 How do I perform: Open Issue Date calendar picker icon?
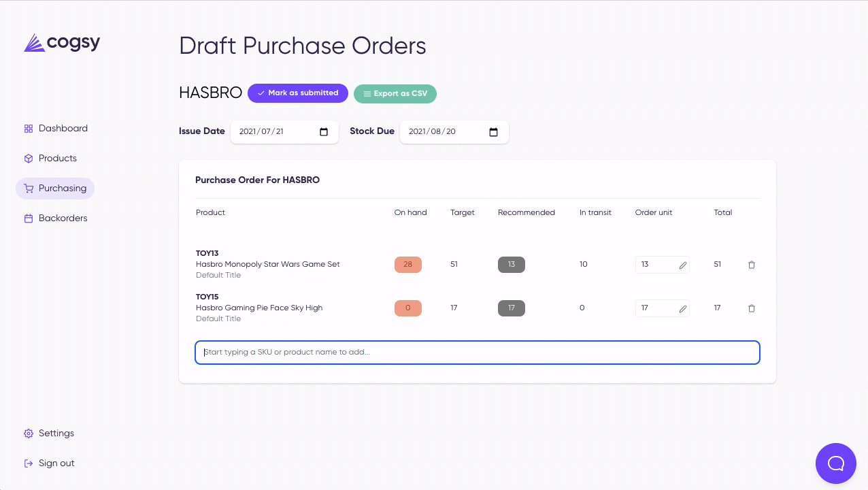pos(324,132)
